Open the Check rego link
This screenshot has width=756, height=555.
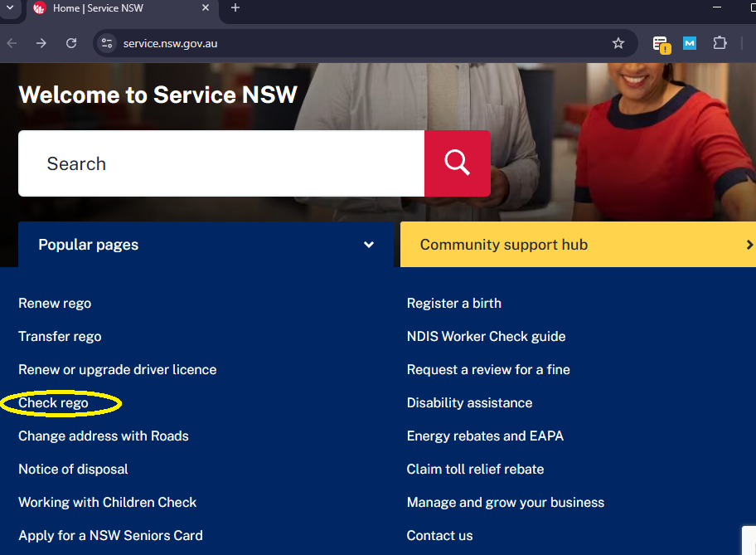click(53, 403)
